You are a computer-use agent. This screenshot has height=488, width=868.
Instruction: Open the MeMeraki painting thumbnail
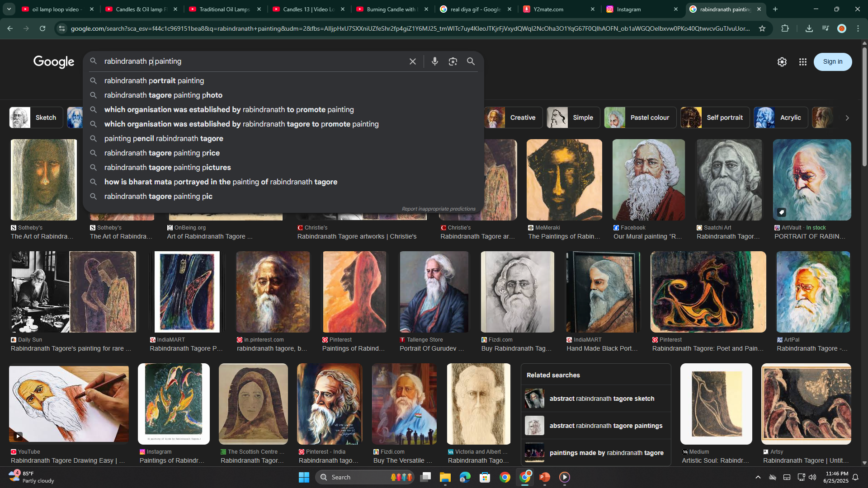[x=564, y=180]
